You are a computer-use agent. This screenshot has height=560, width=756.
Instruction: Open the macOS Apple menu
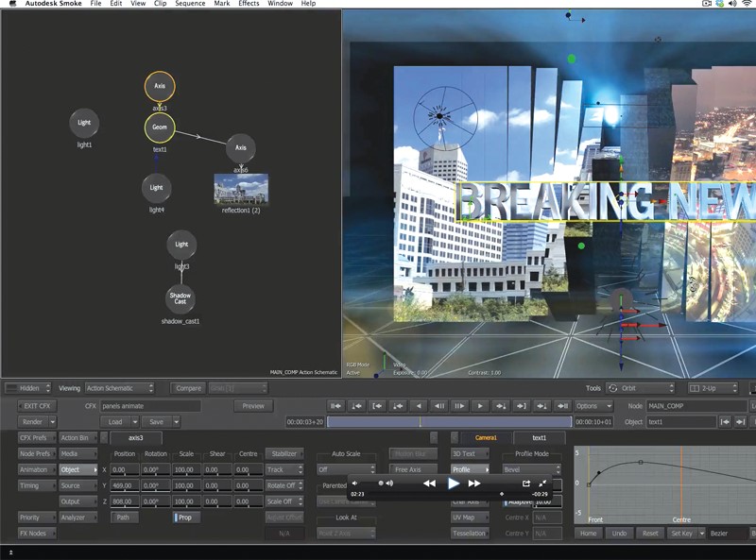[x=13, y=4]
